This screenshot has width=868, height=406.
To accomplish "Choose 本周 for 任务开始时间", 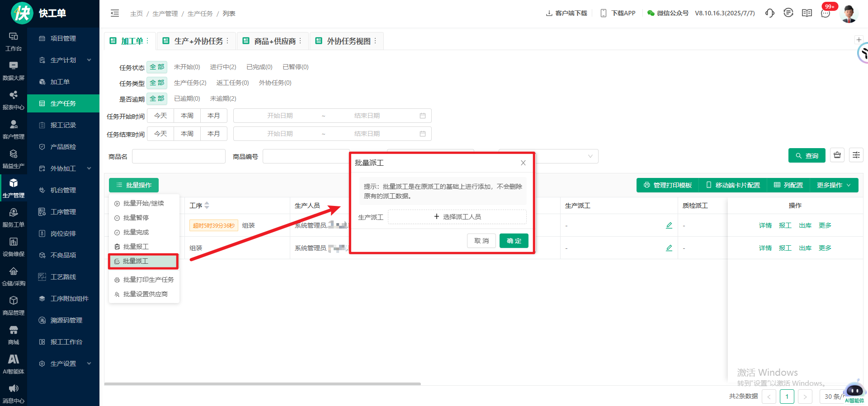I will [187, 116].
